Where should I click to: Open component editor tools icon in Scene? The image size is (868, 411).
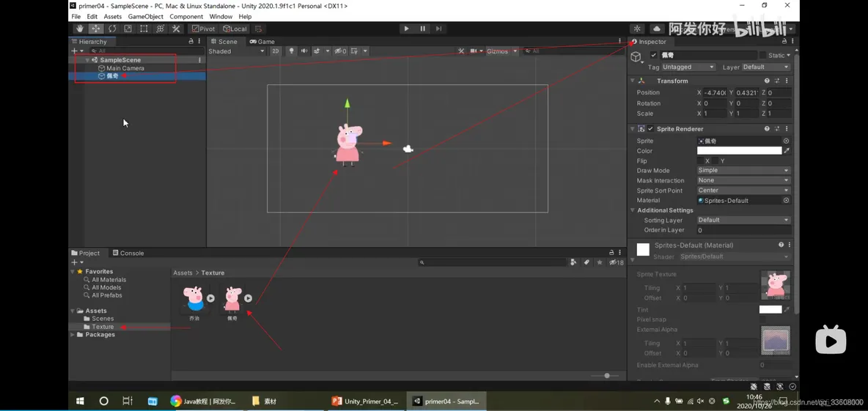(461, 51)
